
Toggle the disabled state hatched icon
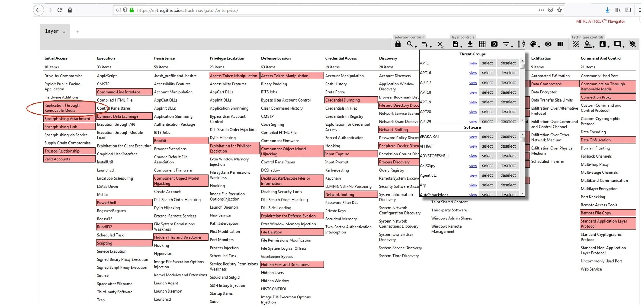click(x=575, y=44)
